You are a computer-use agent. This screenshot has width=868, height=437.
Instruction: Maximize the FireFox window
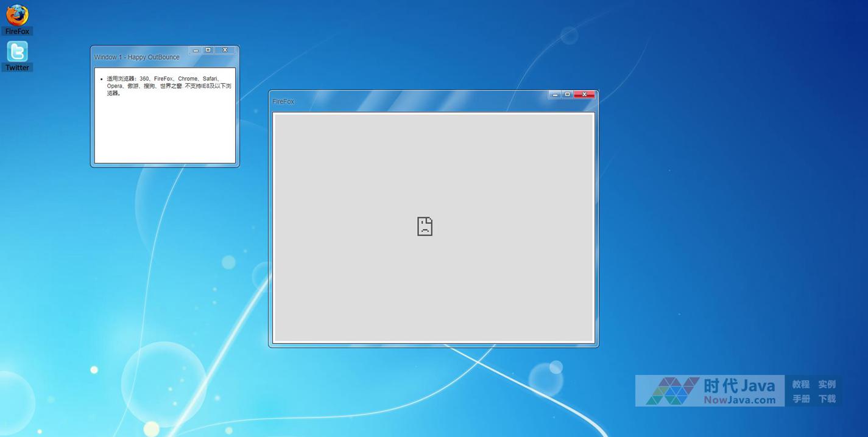568,94
